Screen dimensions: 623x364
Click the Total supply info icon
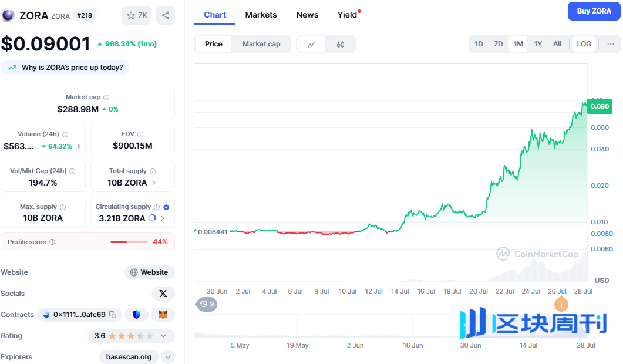click(x=153, y=171)
